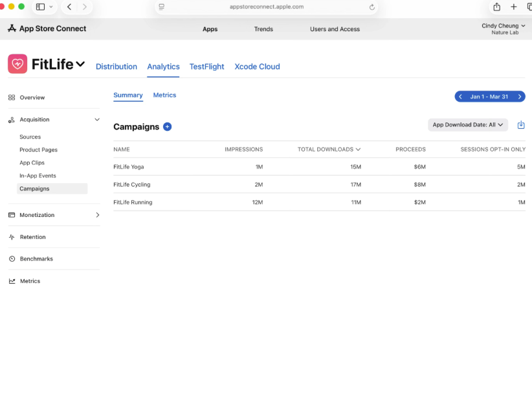Open Trends in the top navigation
The height and width of the screenshot is (399, 532).
pyautogui.click(x=263, y=29)
